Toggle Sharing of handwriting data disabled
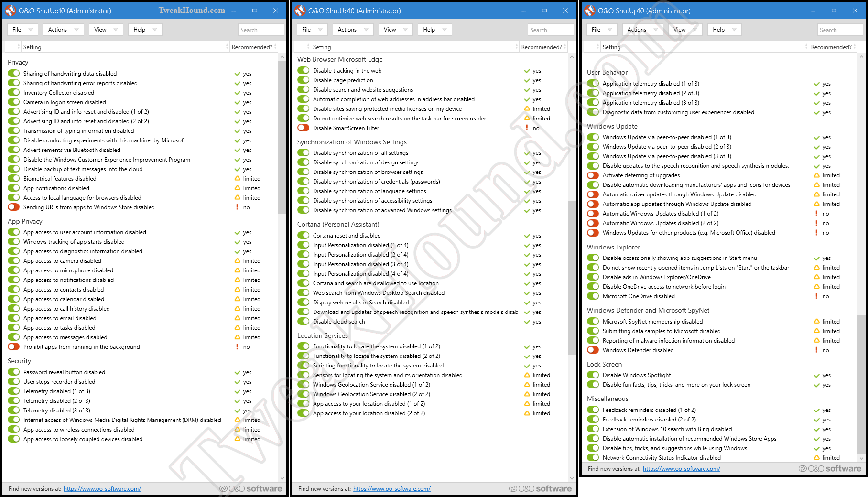The width and height of the screenshot is (868, 497). [14, 73]
